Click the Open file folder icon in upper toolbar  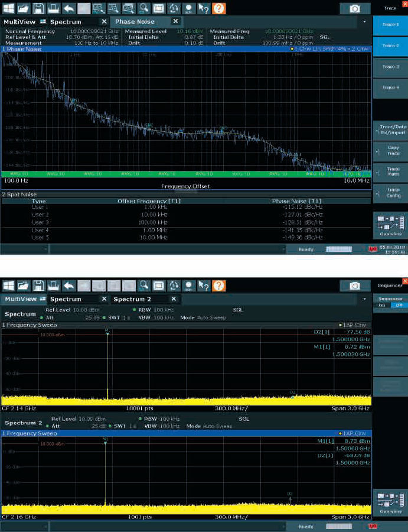pyautogui.click(x=24, y=8)
